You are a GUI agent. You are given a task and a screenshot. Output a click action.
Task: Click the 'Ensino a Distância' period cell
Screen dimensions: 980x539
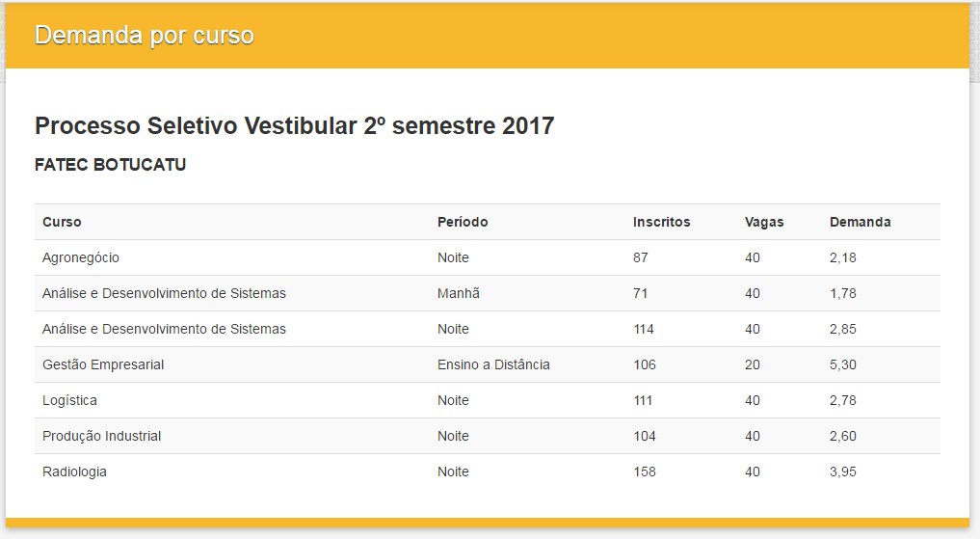pos(493,364)
